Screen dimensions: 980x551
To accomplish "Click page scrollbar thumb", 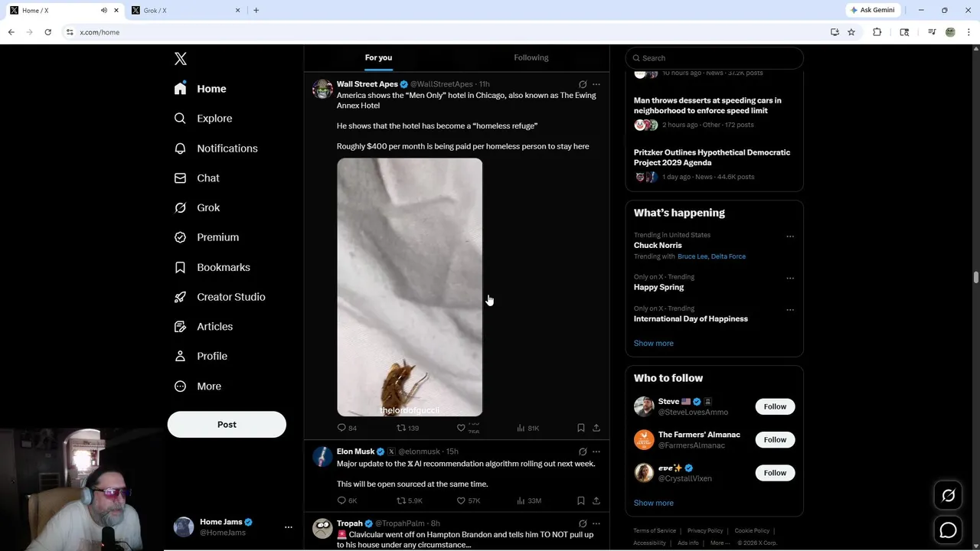I will tap(976, 277).
